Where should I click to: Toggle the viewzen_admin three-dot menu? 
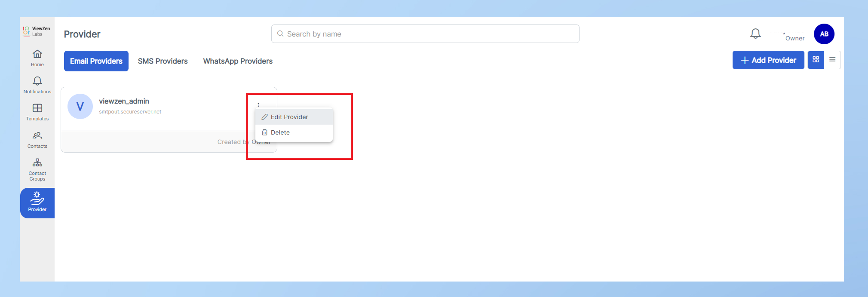click(x=258, y=104)
